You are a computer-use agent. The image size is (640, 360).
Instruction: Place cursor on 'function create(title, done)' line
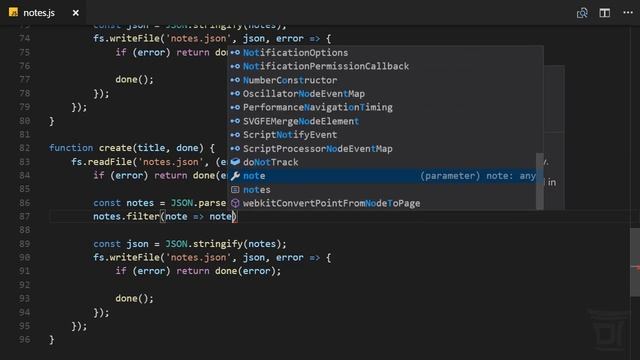point(131,148)
